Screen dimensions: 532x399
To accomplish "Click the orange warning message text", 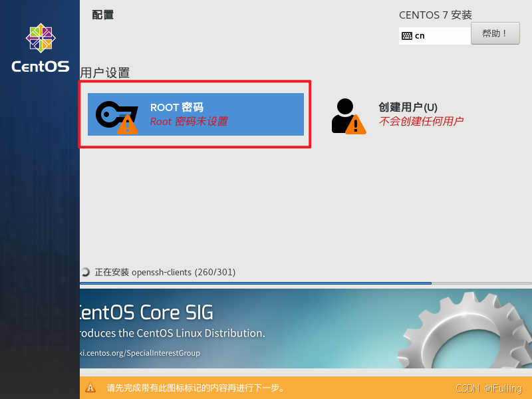I will (196, 388).
